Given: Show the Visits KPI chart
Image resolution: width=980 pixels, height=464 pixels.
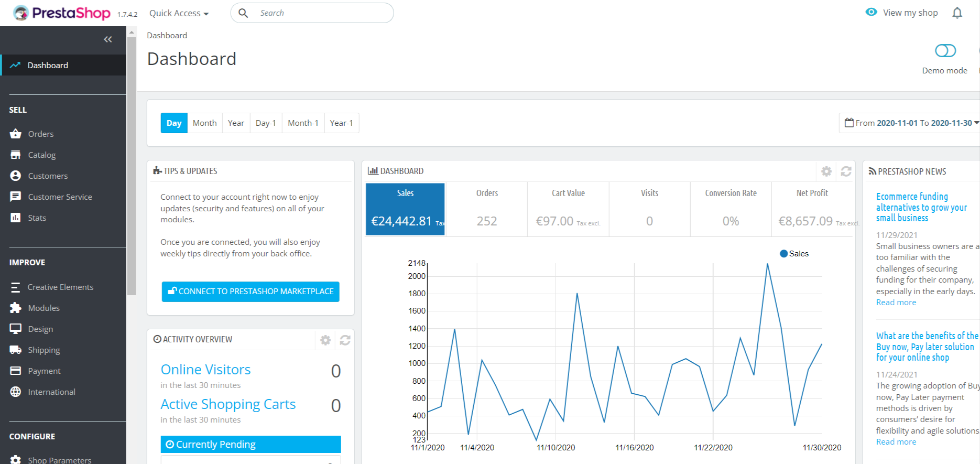Looking at the screenshot, I should coord(649,209).
